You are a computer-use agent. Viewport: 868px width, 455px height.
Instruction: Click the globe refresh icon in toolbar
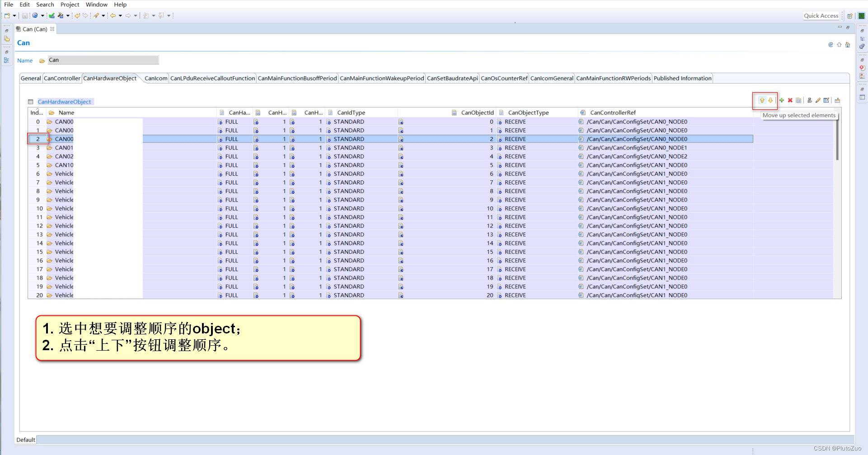click(x=35, y=15)
